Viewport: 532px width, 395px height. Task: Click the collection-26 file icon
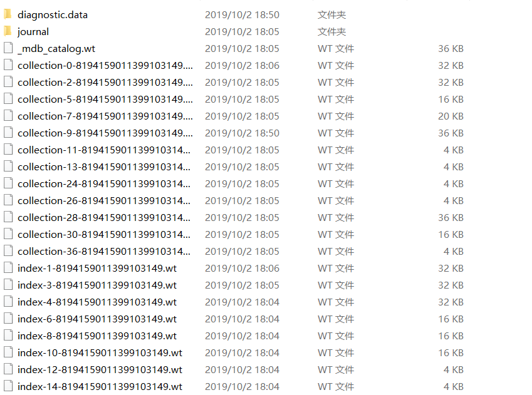click(x=8, y=200)
